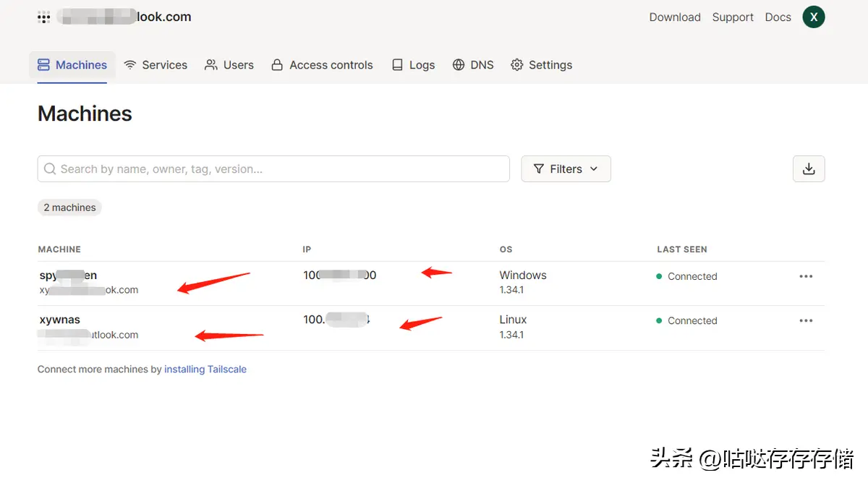
Task: Click the search magnifier icon
Action: click(x=50, y=169)
